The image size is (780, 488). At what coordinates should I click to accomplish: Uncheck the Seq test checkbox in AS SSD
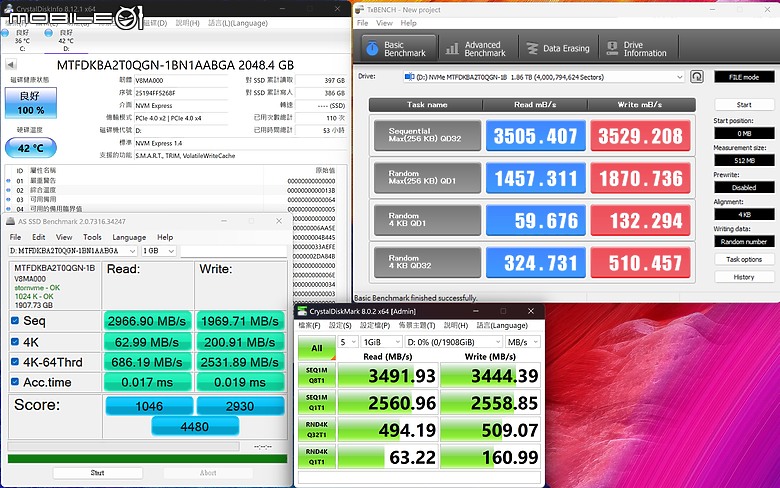click(15, 321)
